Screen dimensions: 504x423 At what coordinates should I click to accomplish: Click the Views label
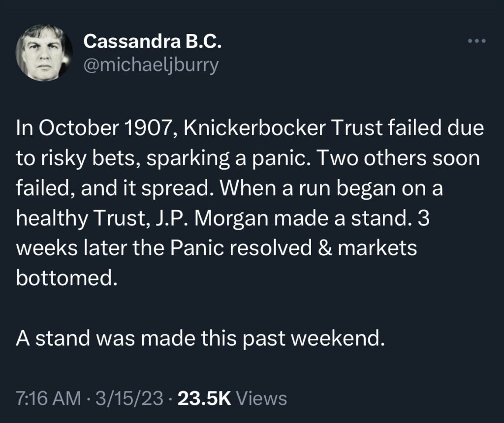tap(261, 397)
